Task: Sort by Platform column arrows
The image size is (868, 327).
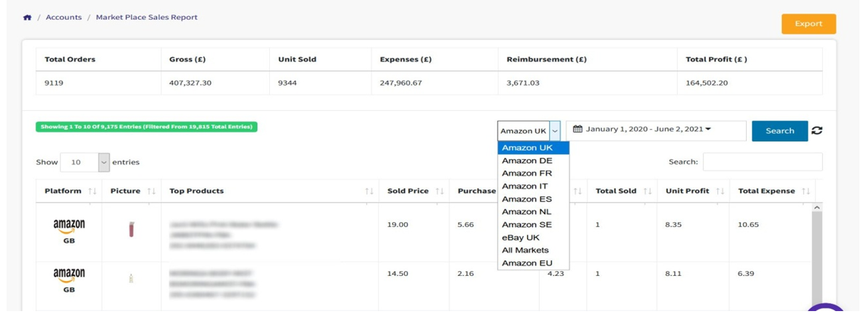Action: (x=92, y=191)
